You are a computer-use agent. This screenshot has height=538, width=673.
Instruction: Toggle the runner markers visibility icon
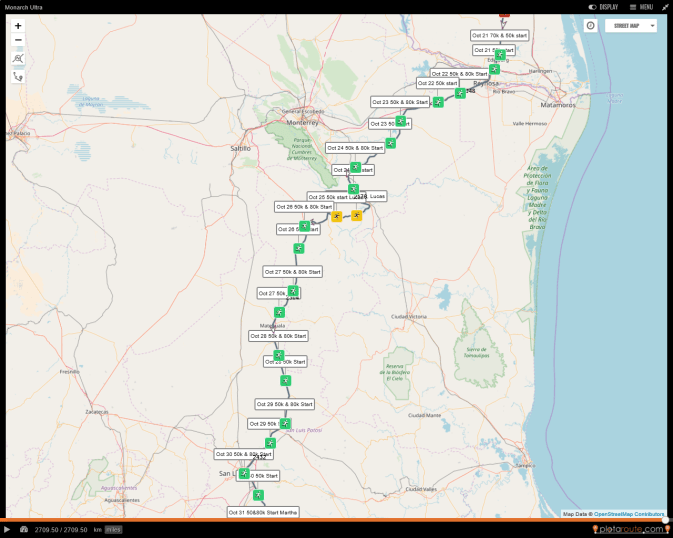point(18,58)
